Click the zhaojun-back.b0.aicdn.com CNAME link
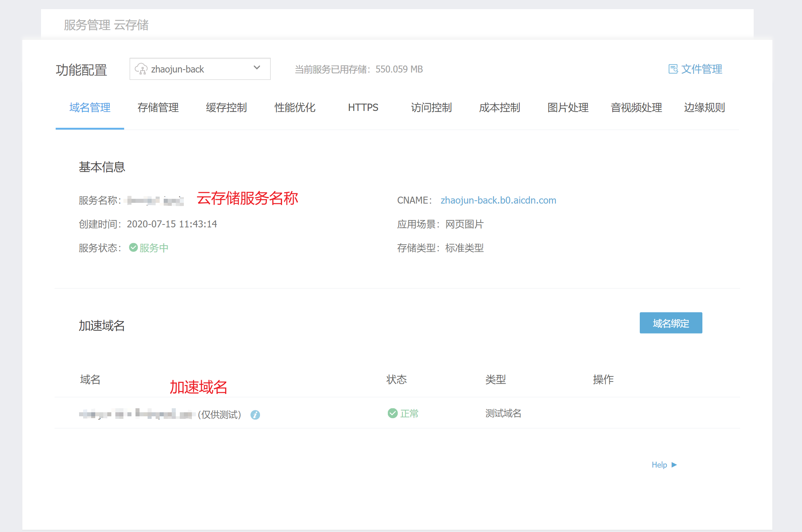802x532 pixels. tap(498, 200)
